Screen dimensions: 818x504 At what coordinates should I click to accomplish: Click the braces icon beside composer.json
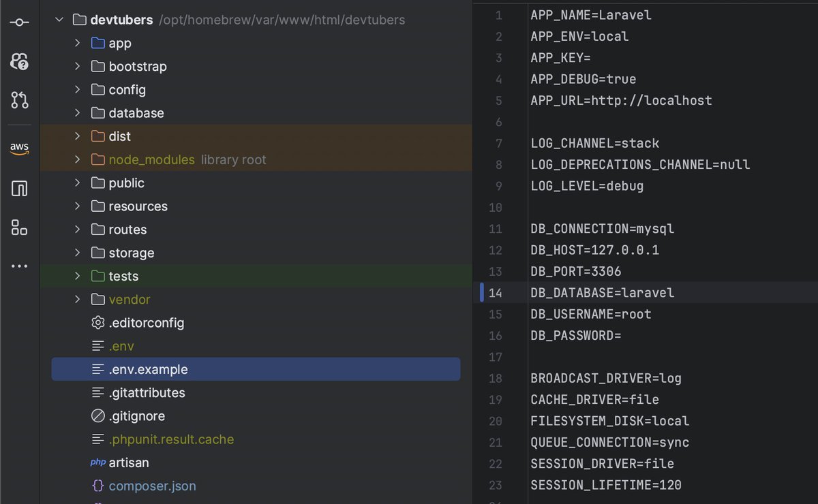click(98, 486)
